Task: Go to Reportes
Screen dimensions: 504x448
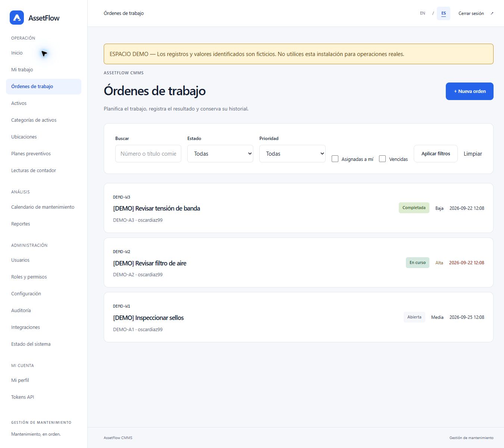Action: pyautogui.click(x=44, y=224)
